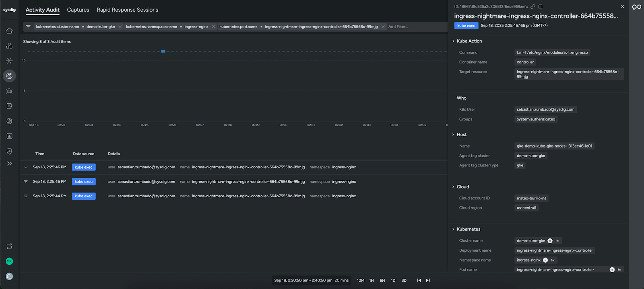Viewport: 644px width, 289px height.
Task: Open the shield Policies sidebar icon
Action: (x=9, y=151)
